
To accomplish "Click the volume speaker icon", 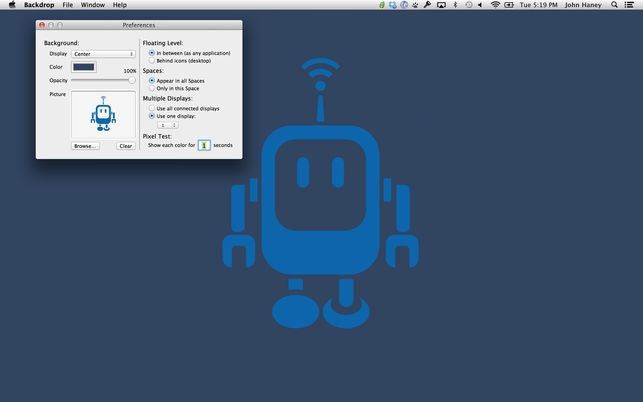I will (481, 5).
